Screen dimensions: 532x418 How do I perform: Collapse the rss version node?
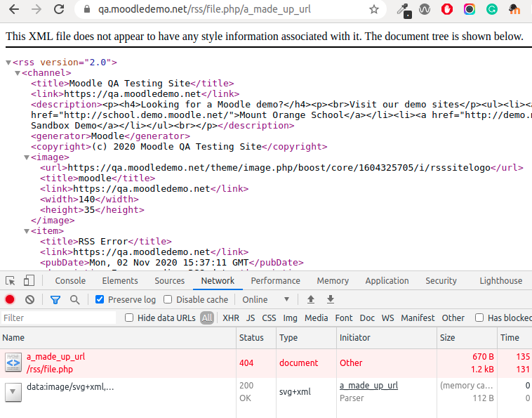tap(8, 63)
